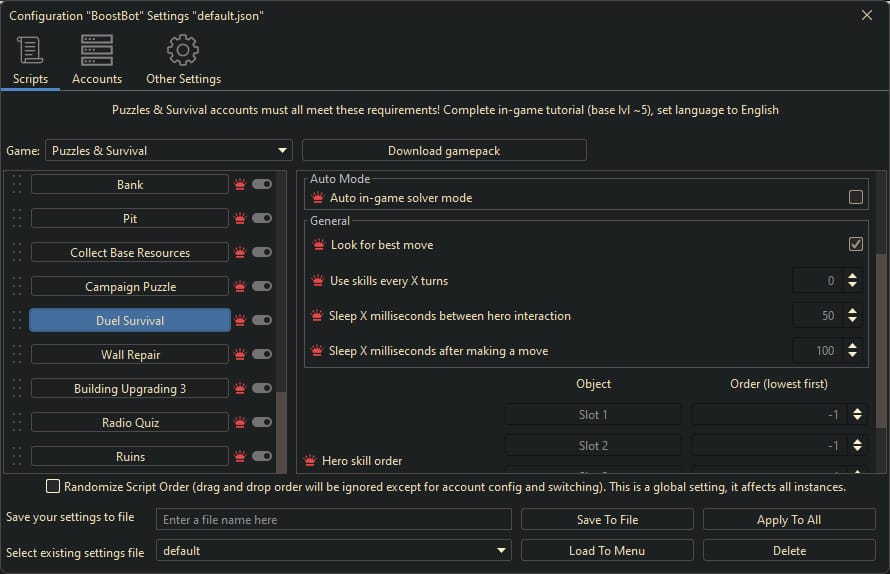This screenshot has height=574, width=890.
Task: Increase Use skills every X turns value
Action: 852,276
